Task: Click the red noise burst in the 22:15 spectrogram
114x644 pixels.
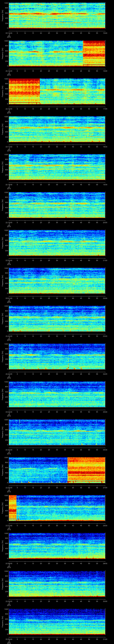Action: [x=94, y=53]
